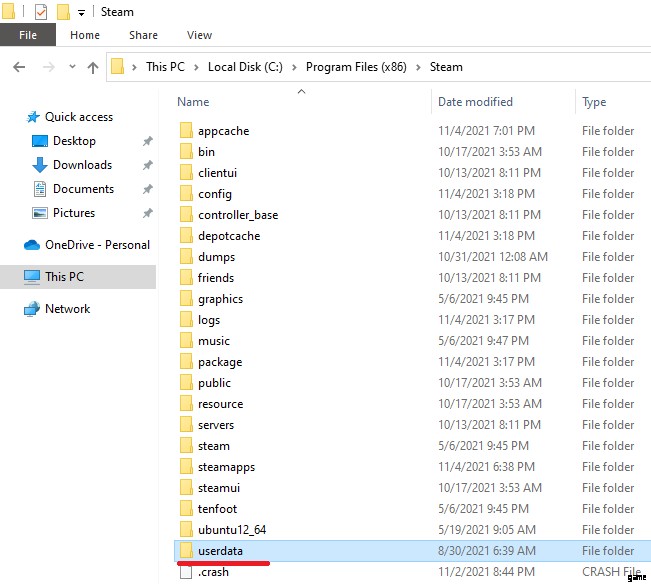Open the Quick Access Toolbar customize dropdown
The height and width of the screenshot is (584, 651).
coord(81,13)
